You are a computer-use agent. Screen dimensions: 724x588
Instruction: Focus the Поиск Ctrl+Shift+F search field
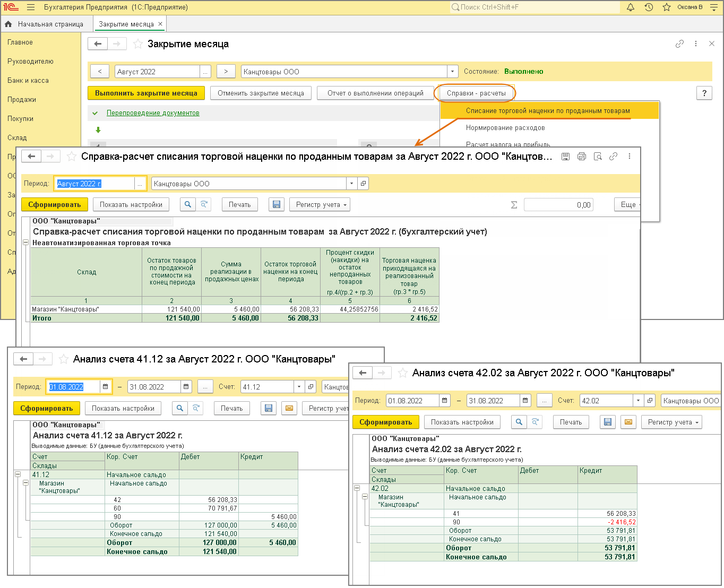click(x=535, y=7)
